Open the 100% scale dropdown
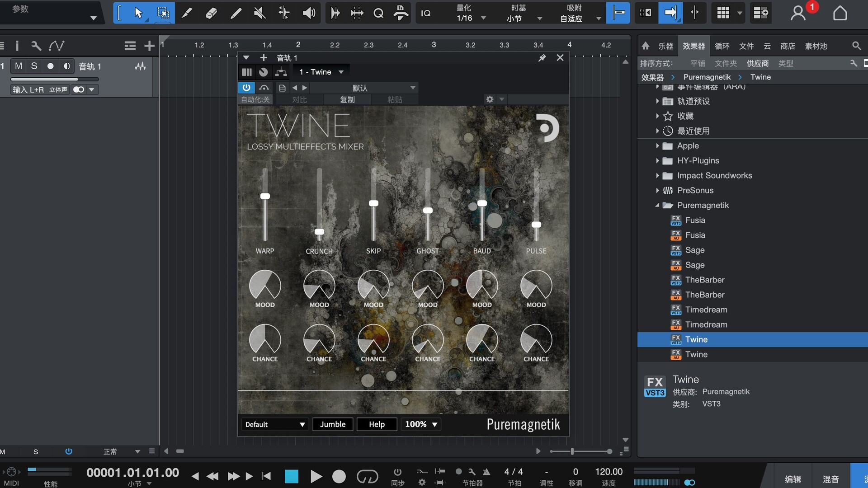Screen dimensions: 868x488 (421, 424)
